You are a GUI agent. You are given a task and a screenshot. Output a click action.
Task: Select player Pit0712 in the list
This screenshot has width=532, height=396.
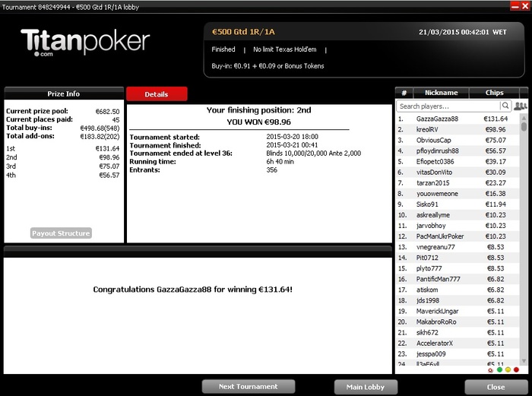click(458, 258)
